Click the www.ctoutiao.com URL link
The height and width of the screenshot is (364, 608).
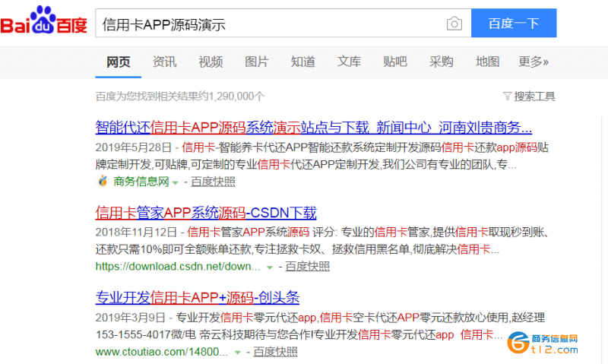(162, 352)
